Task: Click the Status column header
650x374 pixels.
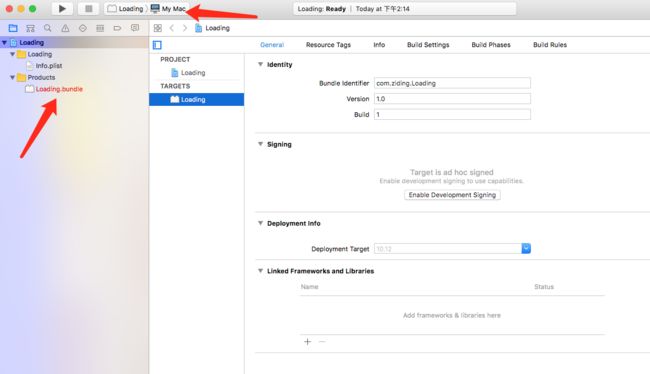Action: click(544, 287)
